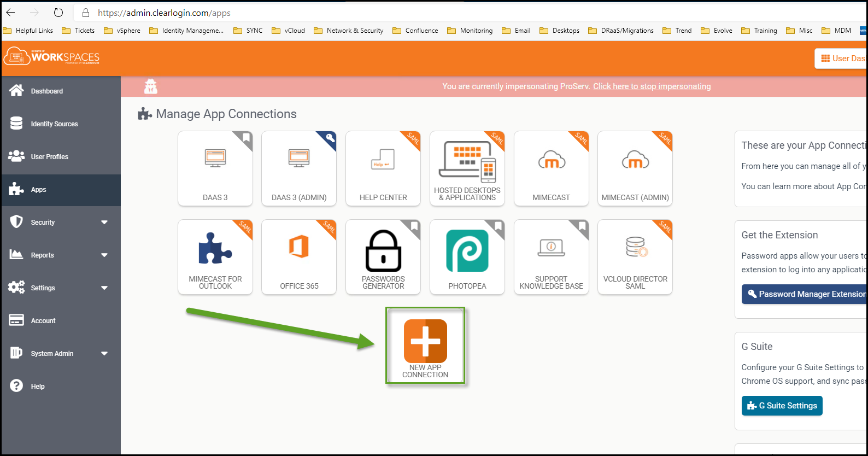
Task: Open the DAAS 3 (Admin) tile
Action: pyautogui.click(x=299, y=168)
